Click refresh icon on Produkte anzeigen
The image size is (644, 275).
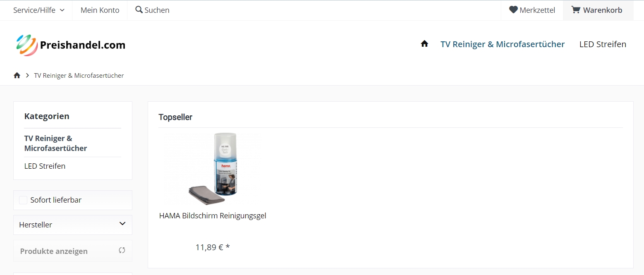122,250
